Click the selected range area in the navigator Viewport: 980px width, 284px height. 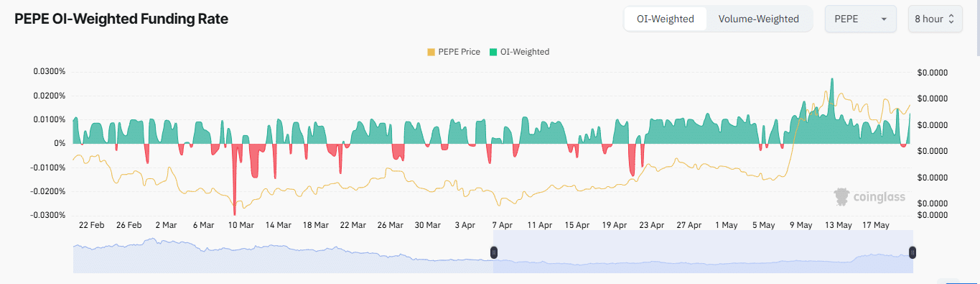coord(703,252)
